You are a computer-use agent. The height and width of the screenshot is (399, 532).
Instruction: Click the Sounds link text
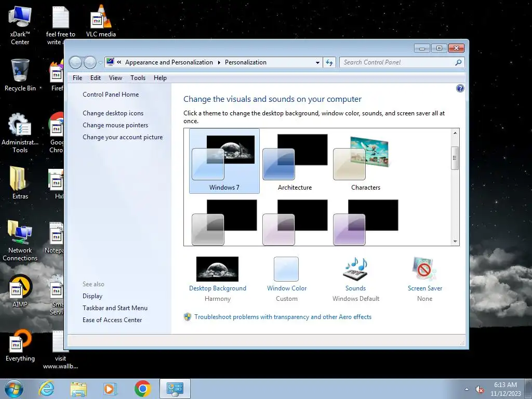pos(355,288)
